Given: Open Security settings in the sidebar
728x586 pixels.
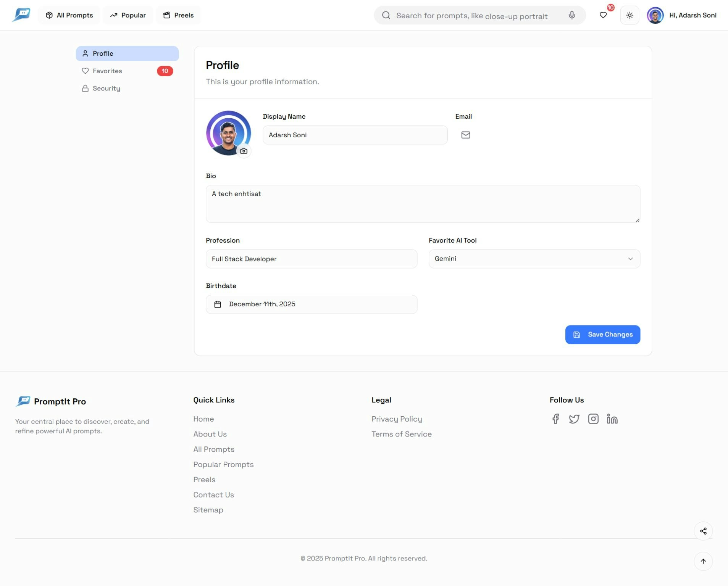Looking at the screenshot, I should coord(127,89).
